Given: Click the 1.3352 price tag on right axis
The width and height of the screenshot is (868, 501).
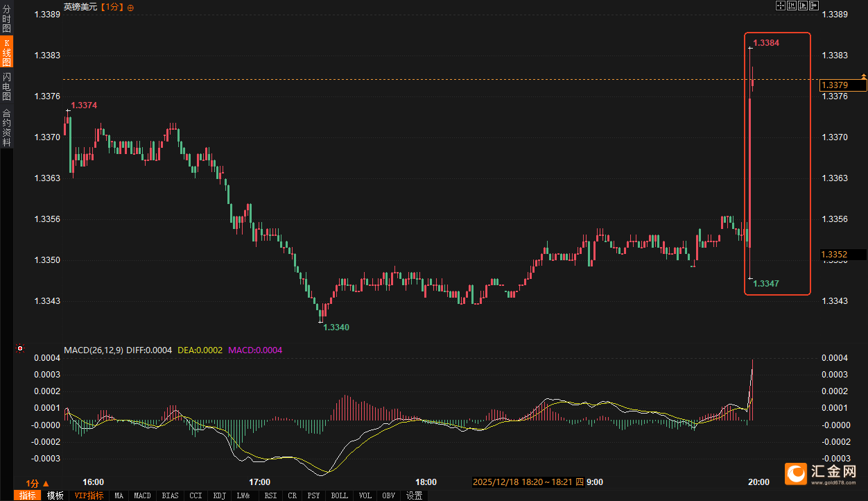Looking at the screenshot, I should (843, 255).
